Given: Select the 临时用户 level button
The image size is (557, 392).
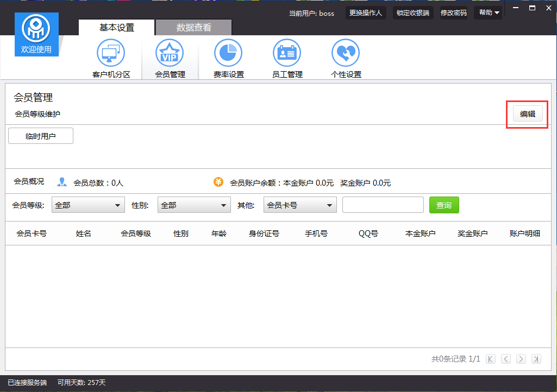Looking at the screenshot, I should 41,136.
